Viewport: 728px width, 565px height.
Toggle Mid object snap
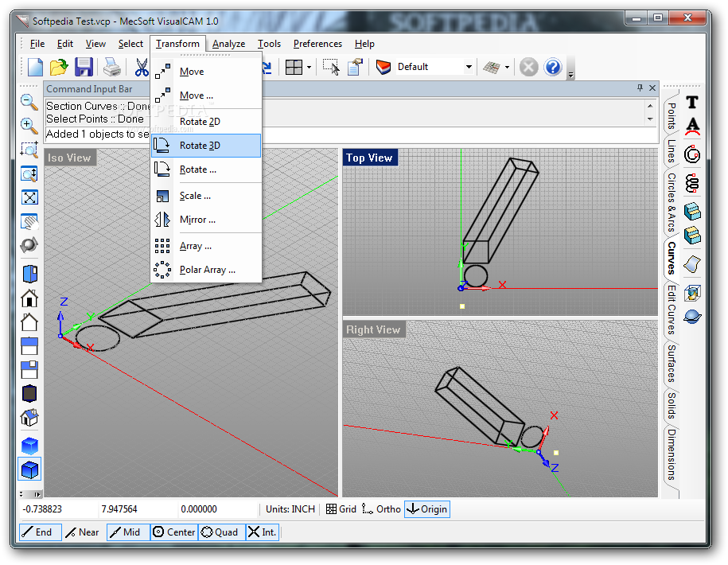(128, 532)
